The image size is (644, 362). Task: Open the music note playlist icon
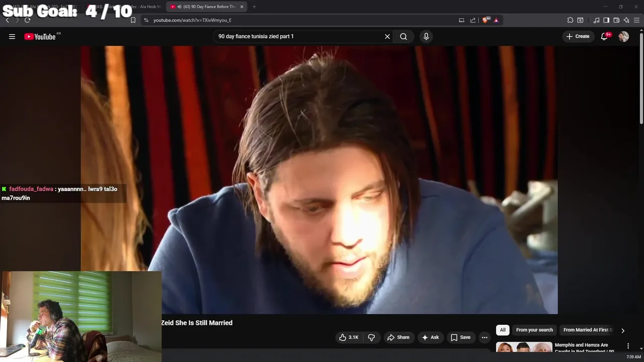(596, 20)
